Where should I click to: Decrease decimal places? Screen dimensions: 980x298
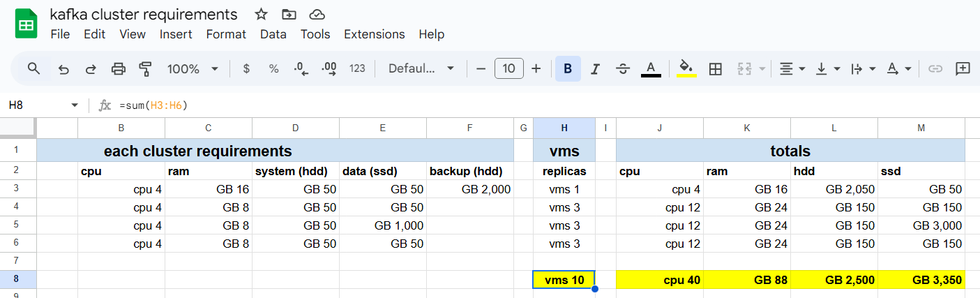(301, 68)
